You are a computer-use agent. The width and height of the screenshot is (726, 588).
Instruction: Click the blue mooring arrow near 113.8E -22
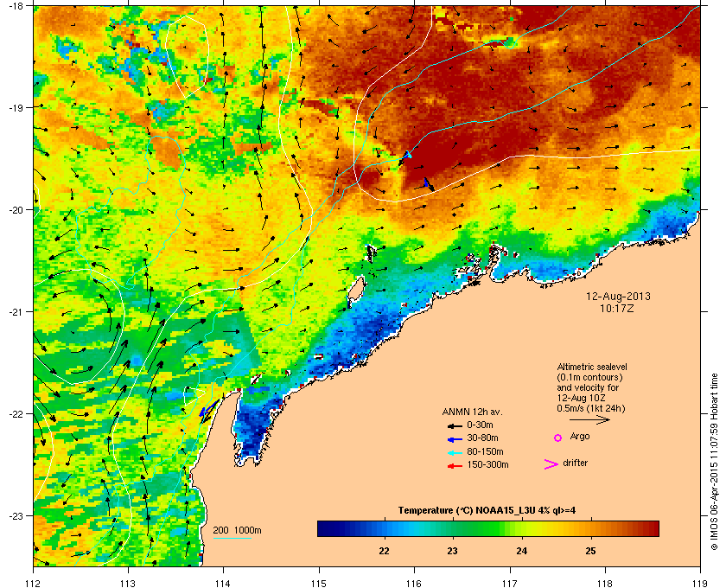(208, 410)
